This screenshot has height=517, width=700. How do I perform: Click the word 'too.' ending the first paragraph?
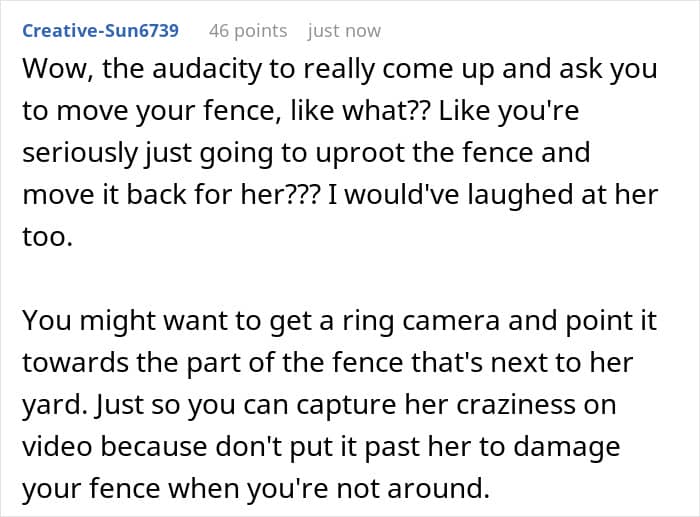tap(44, 235)
